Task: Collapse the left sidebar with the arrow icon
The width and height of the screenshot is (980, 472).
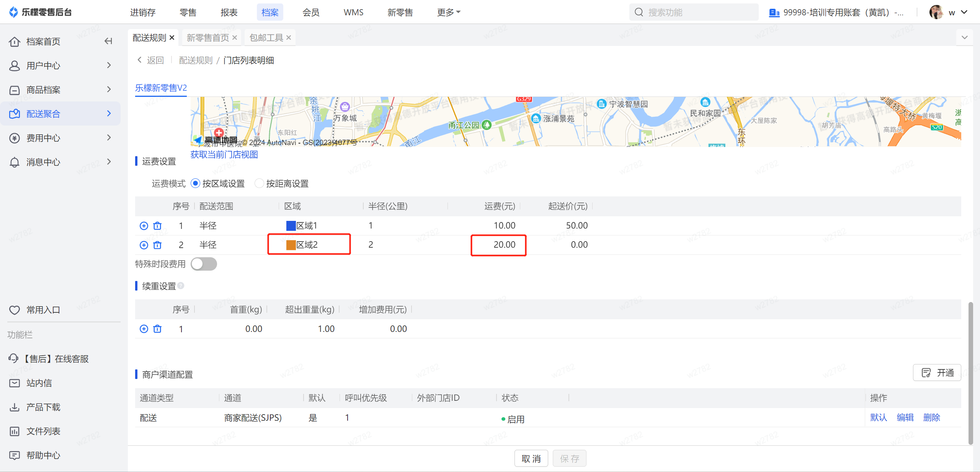Action: tap(108, 41)
